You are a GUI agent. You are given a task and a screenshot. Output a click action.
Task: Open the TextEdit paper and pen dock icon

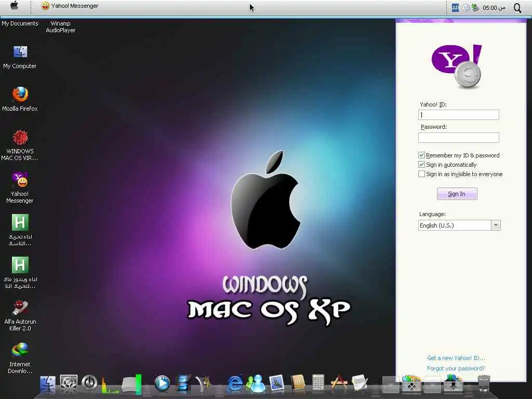pos(360,383)
